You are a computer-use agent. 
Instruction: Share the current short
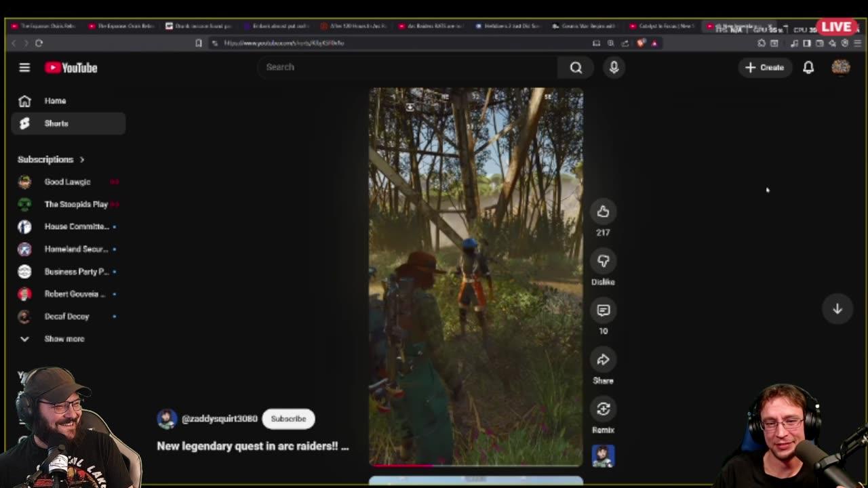(603, 360)
